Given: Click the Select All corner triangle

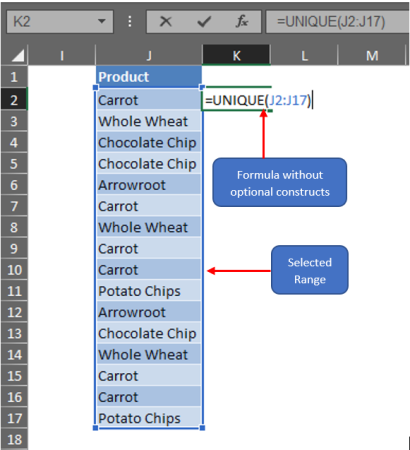Looking at the screenshot, I should pyautogui.click(x=15, y=55).
